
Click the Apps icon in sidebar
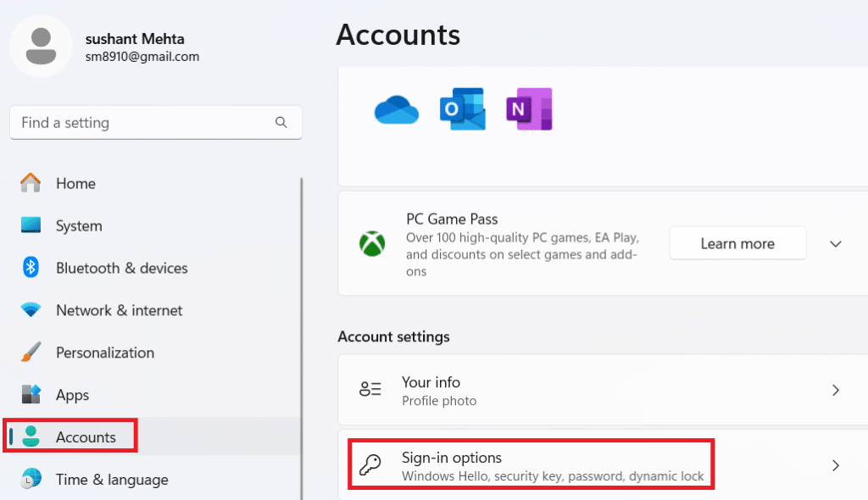coord(31,394)
